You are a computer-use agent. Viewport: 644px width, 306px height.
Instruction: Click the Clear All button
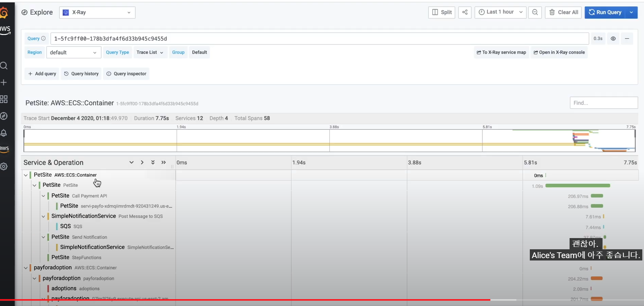coord(563,12)
